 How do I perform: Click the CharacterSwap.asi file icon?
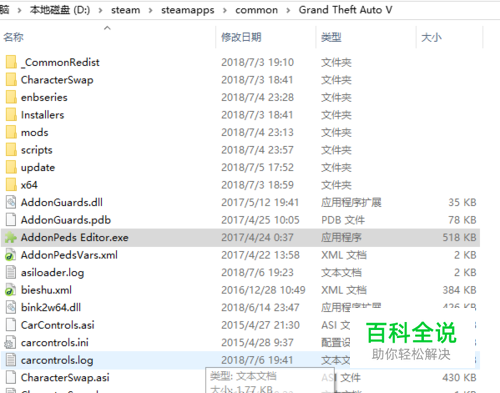[11, 378]
